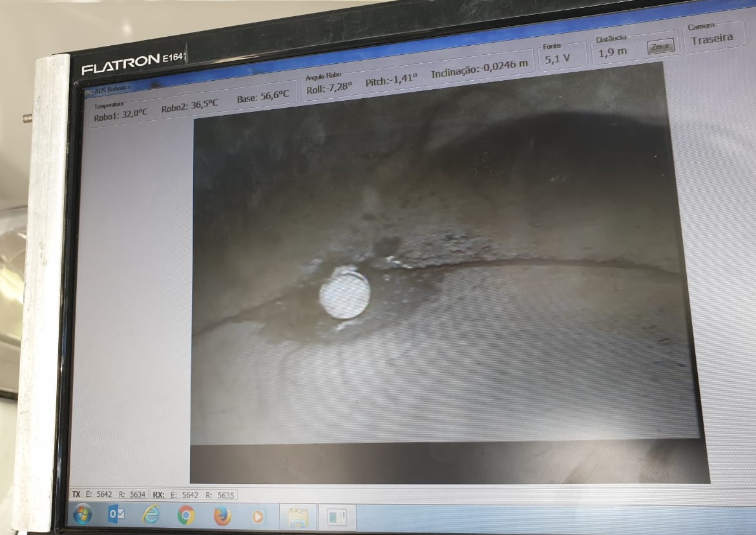This screenshot has height=535, width=756.
Task: Click the TX E: 5642 status entry
Action: tap(99, 494)
